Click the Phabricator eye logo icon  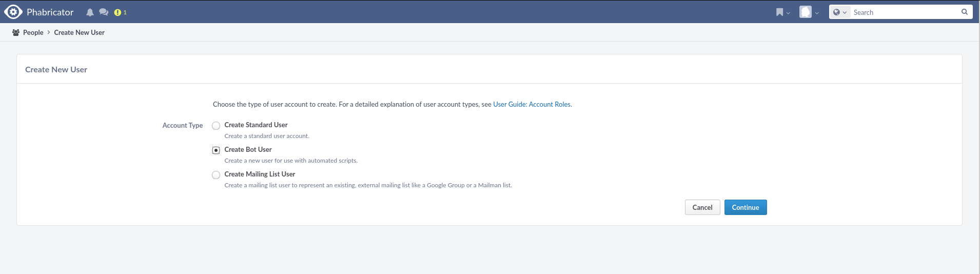[x=13, y=12]
